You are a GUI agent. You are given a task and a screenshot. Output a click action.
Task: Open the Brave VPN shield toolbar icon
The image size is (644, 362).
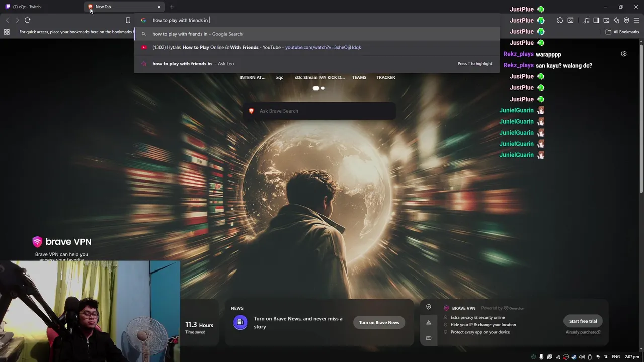point(626,20)
